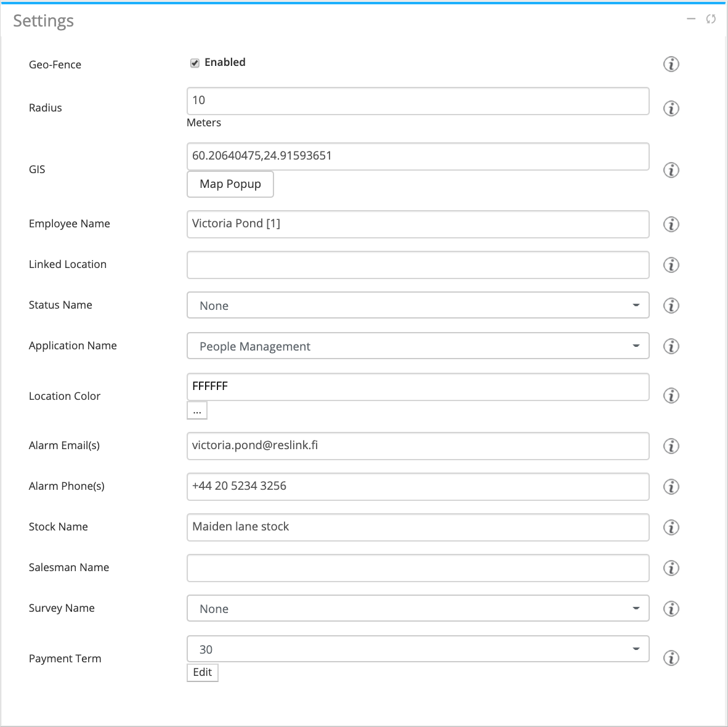Click the Edit button under Payment Term
The height and width of the screenshot is (727, 728).
(202, 672)
